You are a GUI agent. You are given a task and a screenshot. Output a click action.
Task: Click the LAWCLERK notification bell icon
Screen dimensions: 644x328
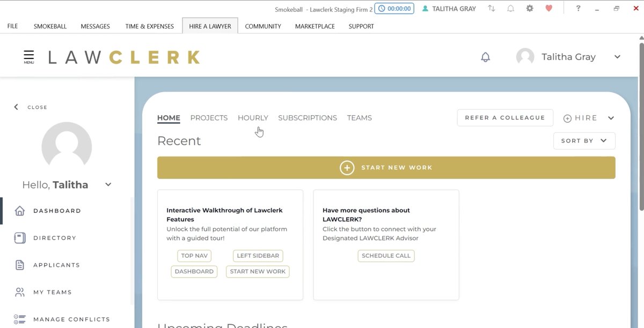(x=485, y=56)
